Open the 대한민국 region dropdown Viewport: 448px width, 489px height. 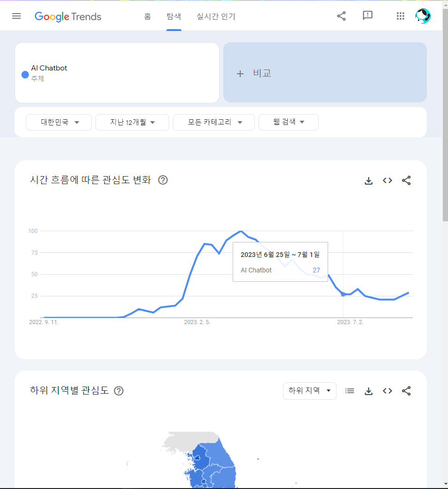click(x=58, y=122)
